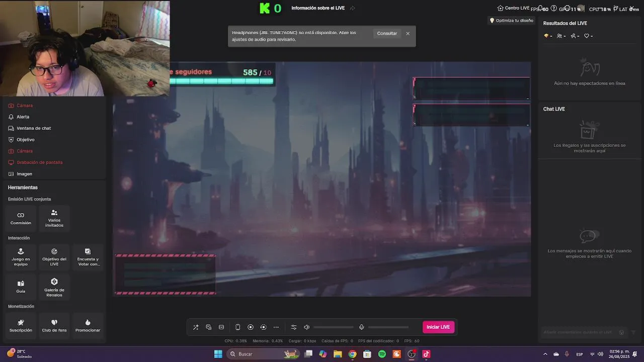The width and height of the screenshot is (644, 362).
Task: Open the scene layout icon in control bar
Action: click(221, 327)
